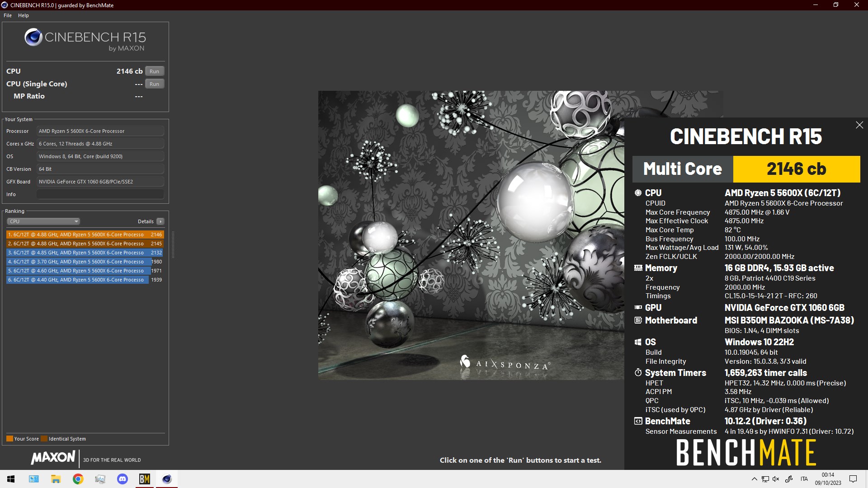Click the GPU icon in BenchMate panel
Screen dimensions: 868x488
(638, 308)
